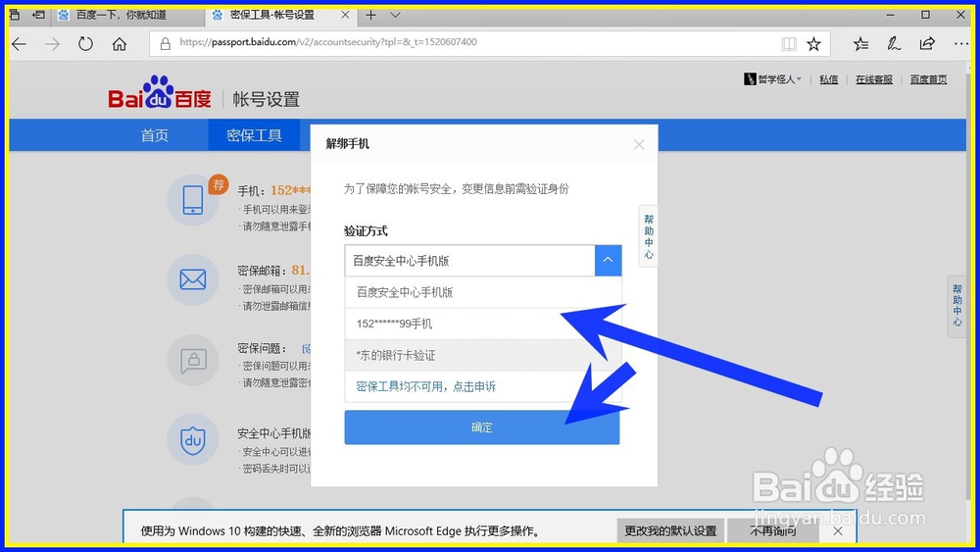Click 更改我的默认设置 button
The image size is (980, 552).
pyautogui.click(x=670, y=530)
